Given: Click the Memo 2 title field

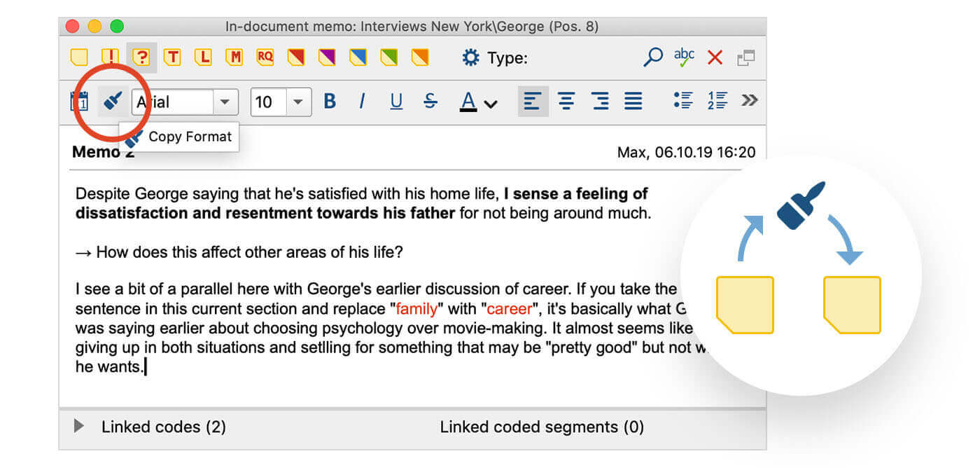Looking at the screenshot, I should [103, 152].
